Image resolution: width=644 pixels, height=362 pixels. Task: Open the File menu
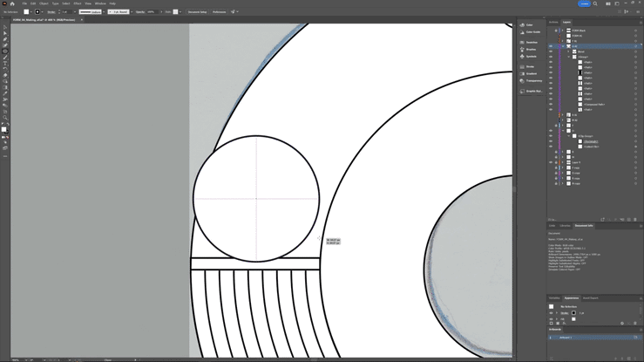pyautogui.click(x=24, y=3)
